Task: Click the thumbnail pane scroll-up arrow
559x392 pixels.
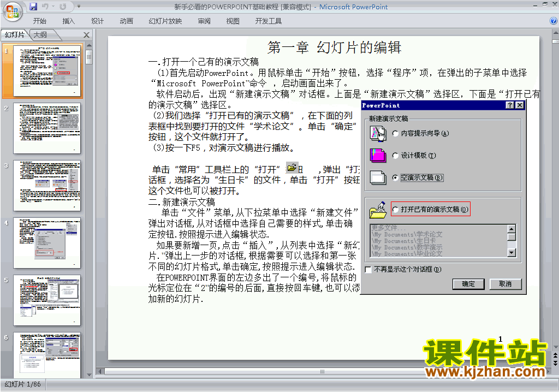Action: click(89, 45)
